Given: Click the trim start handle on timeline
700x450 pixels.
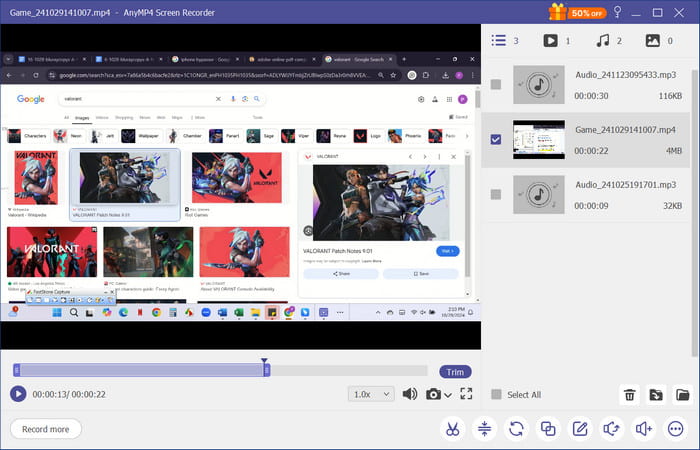Looking at the screenshot, I should point(17,370).
